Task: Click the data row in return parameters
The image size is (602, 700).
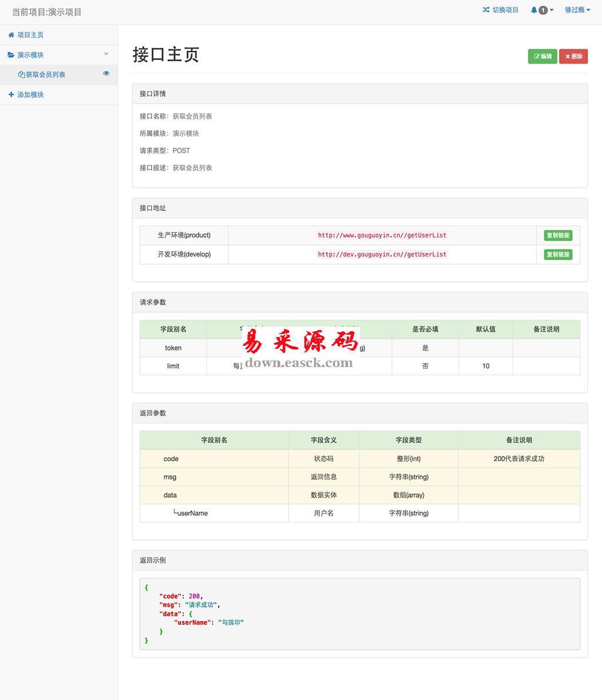Action: point(360,495)
